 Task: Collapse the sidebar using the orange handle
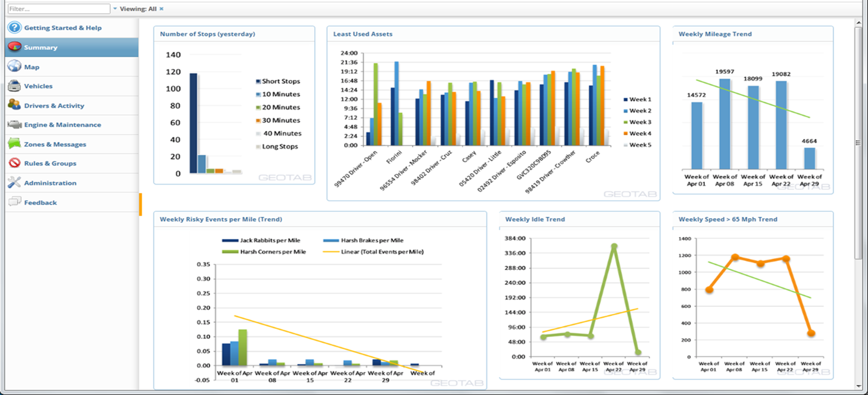click(x=140, y=204)
